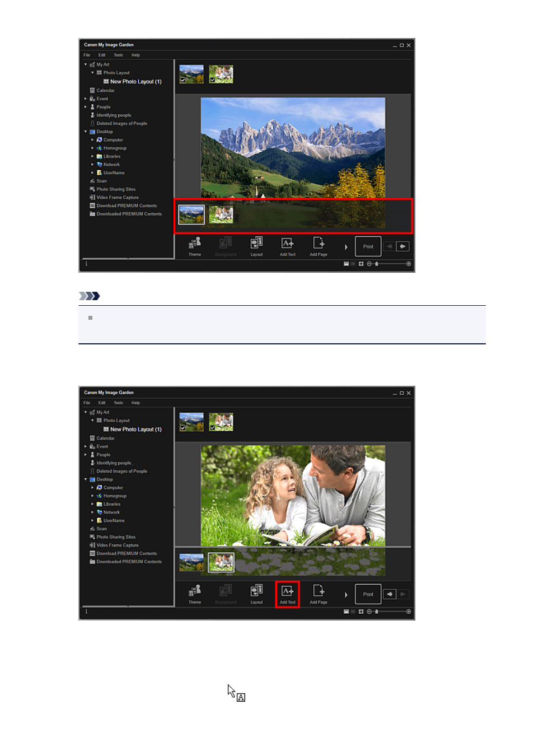This screenshot has height=756, width=534.
Task: Uncheck mountain thumbnail checkbox, mountain-preview window materials
Action: [182, 80]
